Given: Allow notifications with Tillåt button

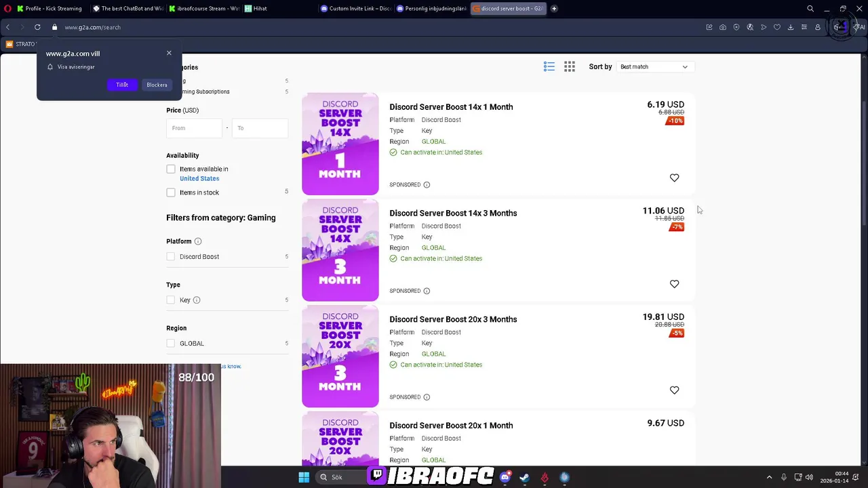Looking at the screenshot, I should (x=122, y=85).
